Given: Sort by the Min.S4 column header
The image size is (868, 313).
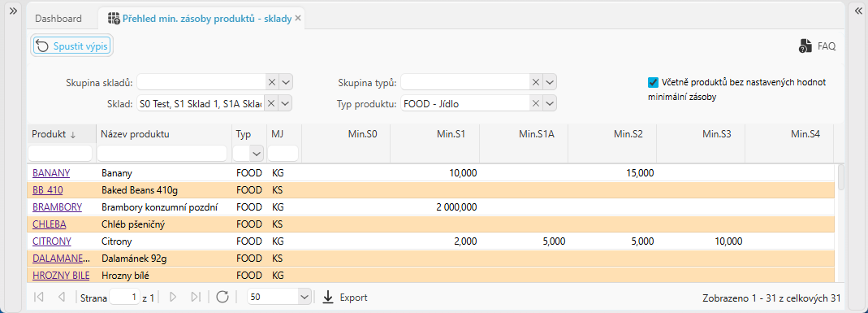Looking at the screenshot, I should click(789, 134).
